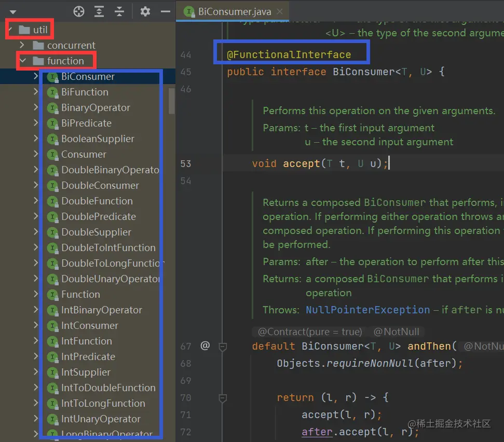504x442 pixels.
Task: Click the DoubleFunction interface icon
Action: pos(52,201)
